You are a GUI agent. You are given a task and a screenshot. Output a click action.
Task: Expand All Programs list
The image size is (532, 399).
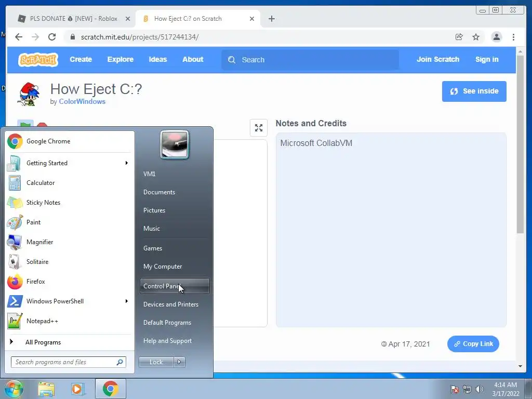[69, 342]
